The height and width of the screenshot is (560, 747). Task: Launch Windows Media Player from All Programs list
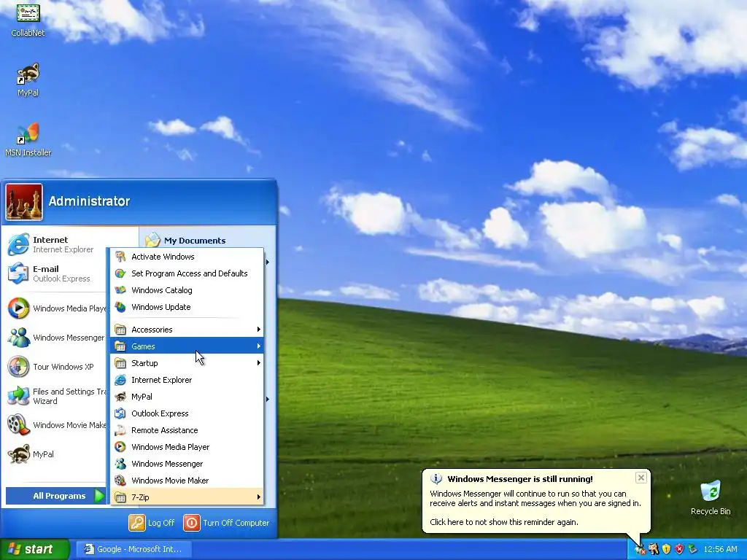pyautogui.click(x=187, y=447)
